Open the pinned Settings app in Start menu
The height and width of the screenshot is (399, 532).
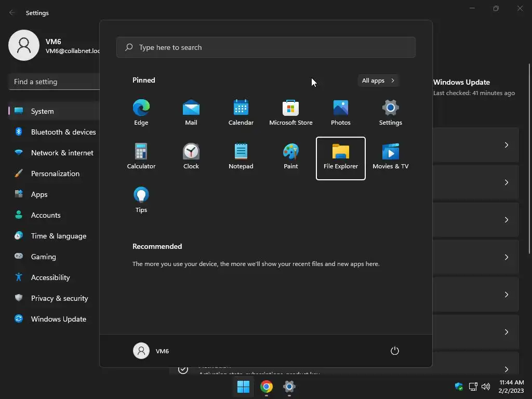click(391, 113)
